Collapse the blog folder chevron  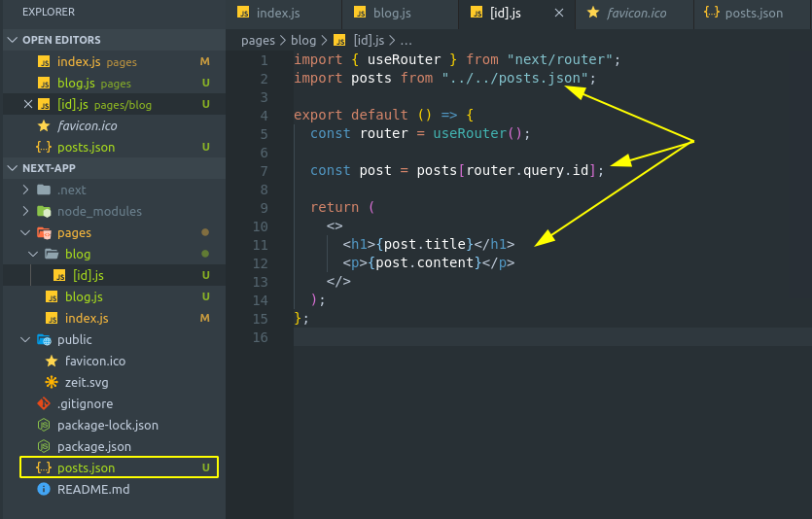tap(33, 254)
